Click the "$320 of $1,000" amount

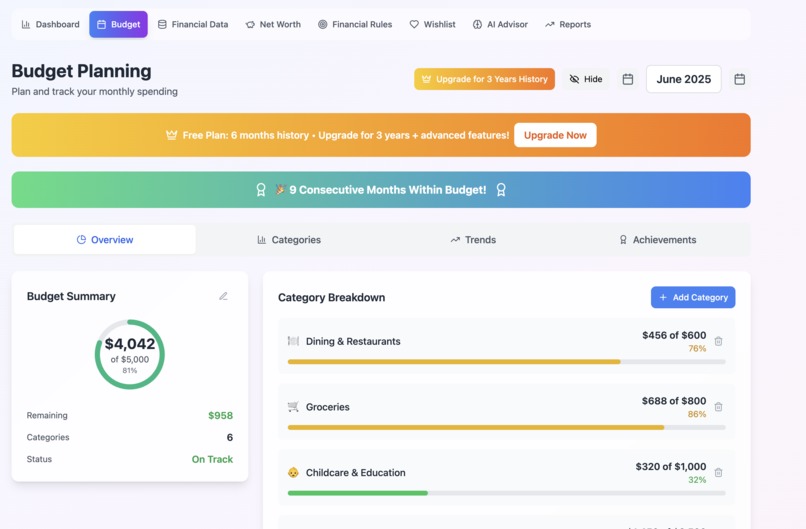pyautogui.click(x=671, y=466)
